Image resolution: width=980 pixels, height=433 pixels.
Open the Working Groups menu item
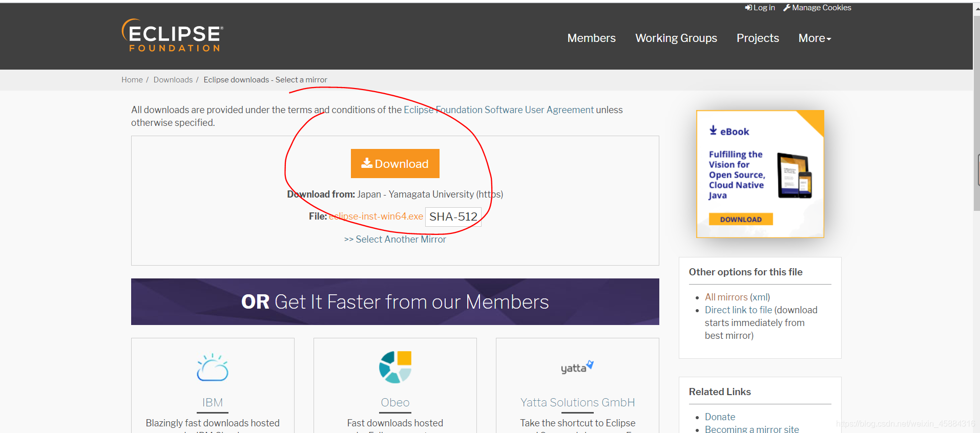pos(676,38)
